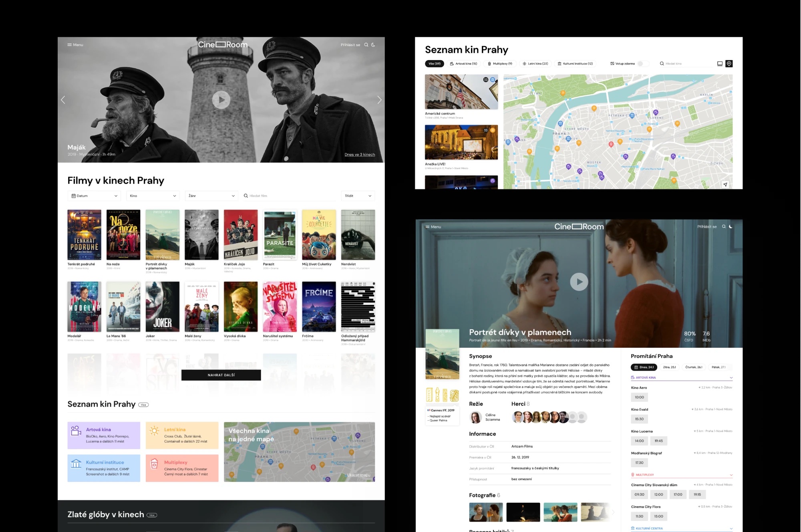The image size is (801, 532).
Task: Play the Portrét dívky v plameneh trailer
Action: (x=579, y=282)
